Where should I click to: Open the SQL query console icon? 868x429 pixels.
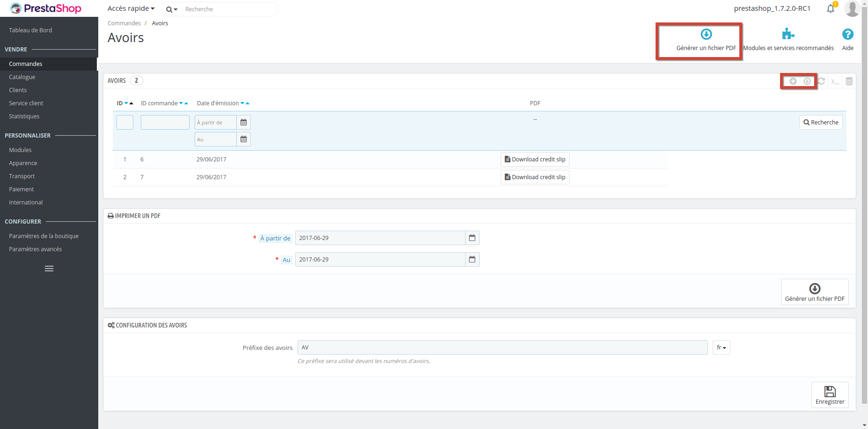click(836, 81)
